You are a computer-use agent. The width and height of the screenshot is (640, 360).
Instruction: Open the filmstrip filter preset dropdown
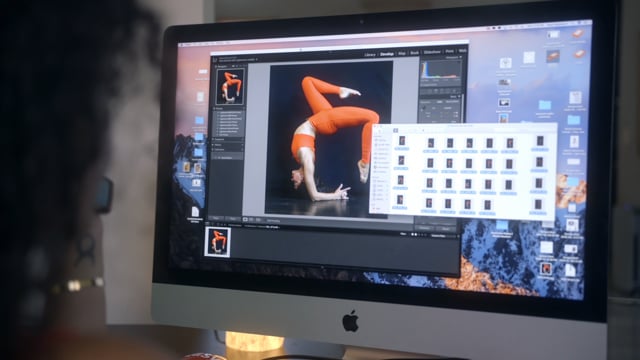click(439, 236)
